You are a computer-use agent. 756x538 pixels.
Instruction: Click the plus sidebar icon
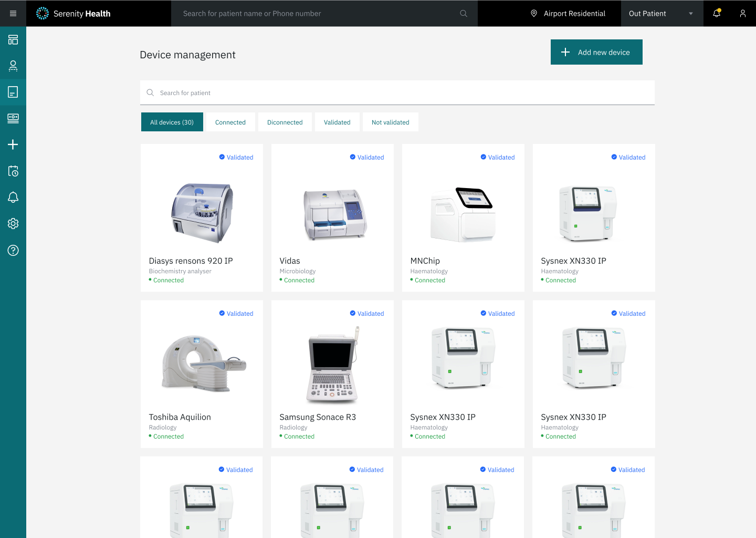pyautogui.click(x=13, y=144)
